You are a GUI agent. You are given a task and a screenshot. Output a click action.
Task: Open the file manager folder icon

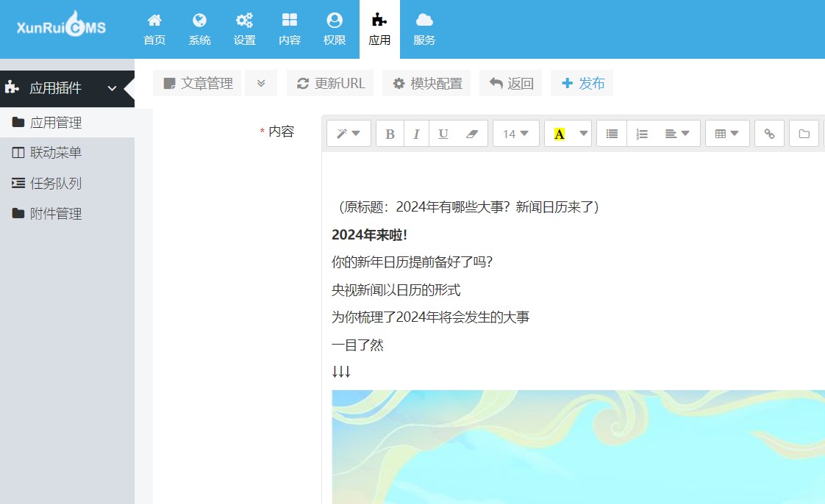[804, 133]
